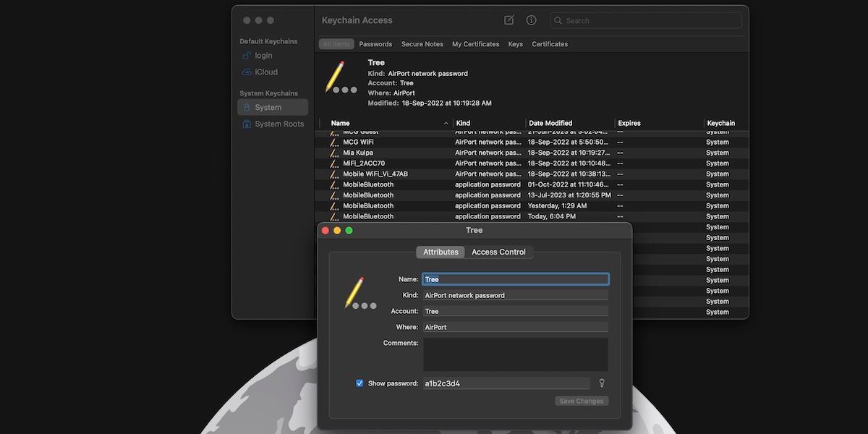Click the key icon beside the password field
Screen dimensions: 868x434
601,382
